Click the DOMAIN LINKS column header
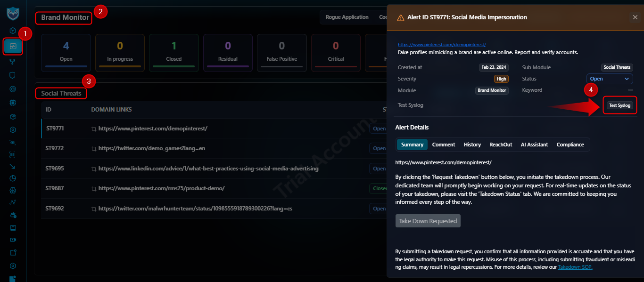644x282 pixels. 111,109
